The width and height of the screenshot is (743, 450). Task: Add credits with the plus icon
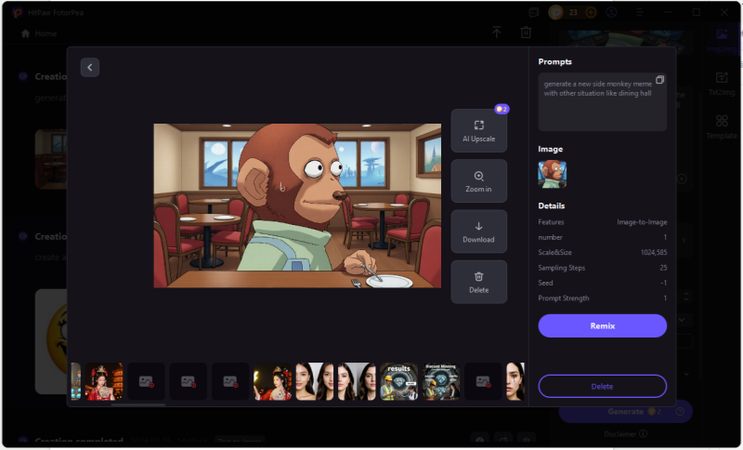click(591, 12)
